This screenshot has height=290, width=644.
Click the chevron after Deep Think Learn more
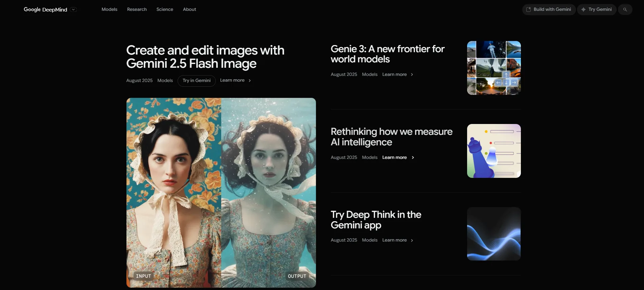pos(412,241)
